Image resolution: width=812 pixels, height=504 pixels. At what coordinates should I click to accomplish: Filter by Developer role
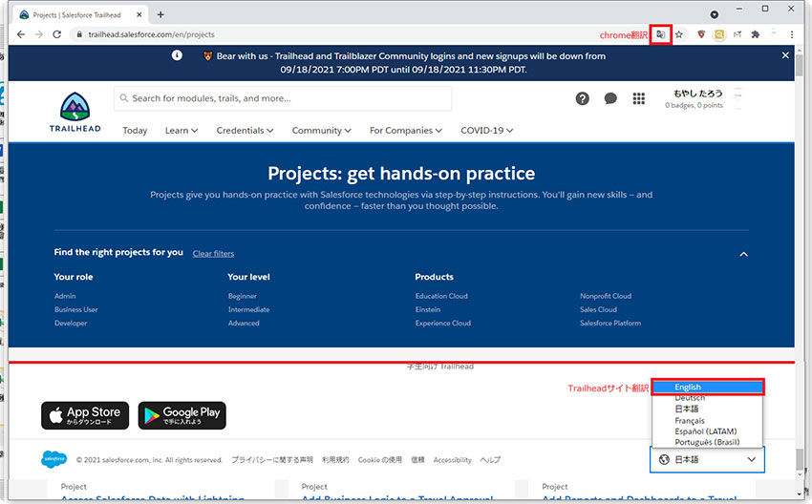point(71,323)
